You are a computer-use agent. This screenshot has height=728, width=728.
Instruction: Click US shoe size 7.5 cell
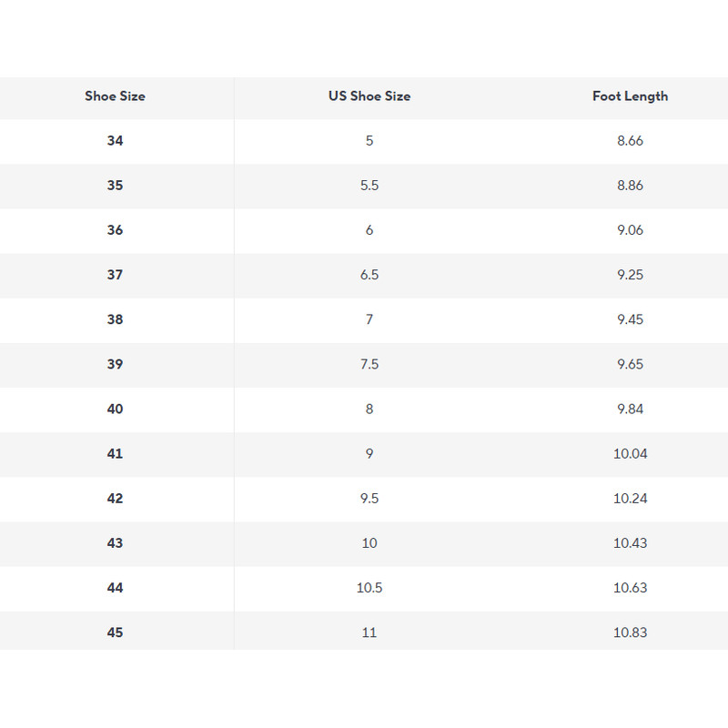(369, 364)
